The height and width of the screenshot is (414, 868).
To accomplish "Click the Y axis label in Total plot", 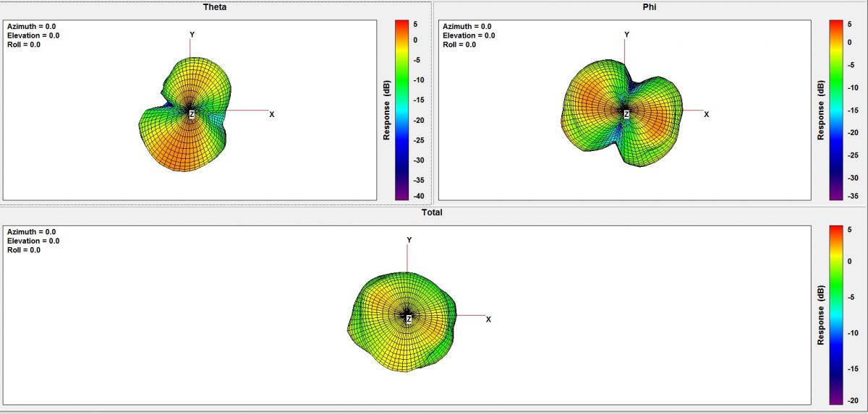I will 409,240.
